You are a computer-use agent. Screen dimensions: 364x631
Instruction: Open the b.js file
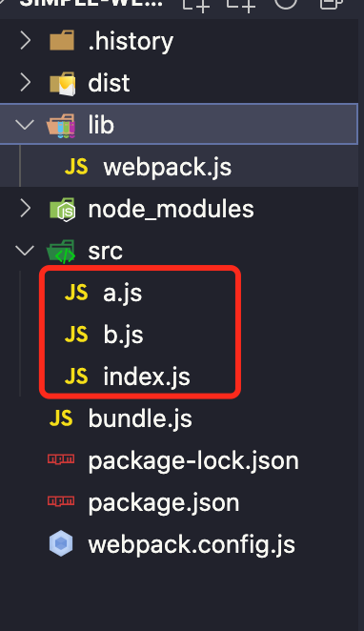pos(123,335)
